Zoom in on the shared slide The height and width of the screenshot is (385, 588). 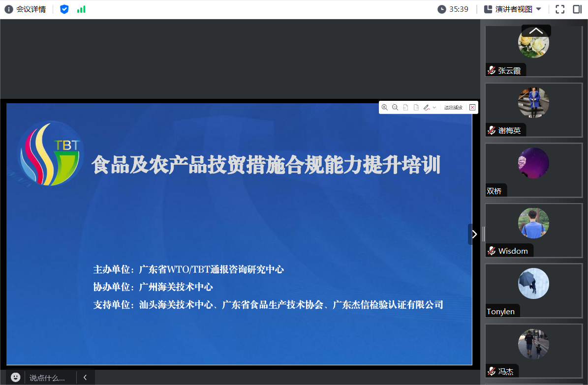[x=385, y=108]
